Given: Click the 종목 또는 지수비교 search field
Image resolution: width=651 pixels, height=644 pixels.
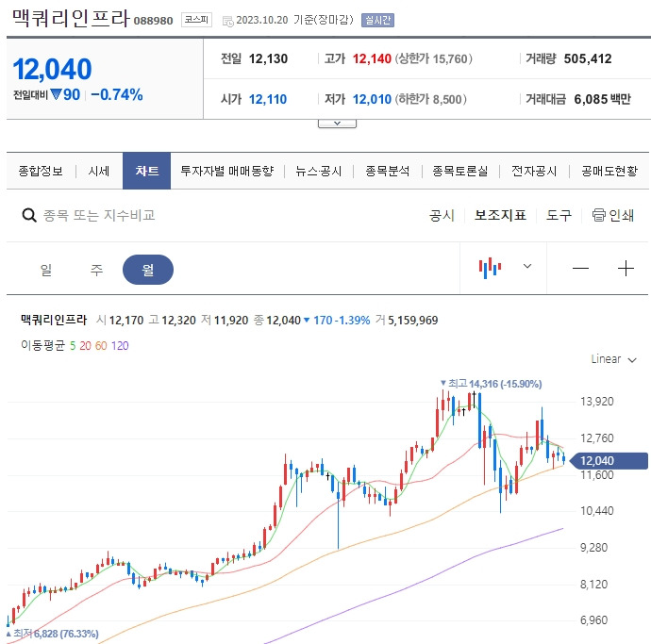Looking at the screenshot, I should pos(99,215).
